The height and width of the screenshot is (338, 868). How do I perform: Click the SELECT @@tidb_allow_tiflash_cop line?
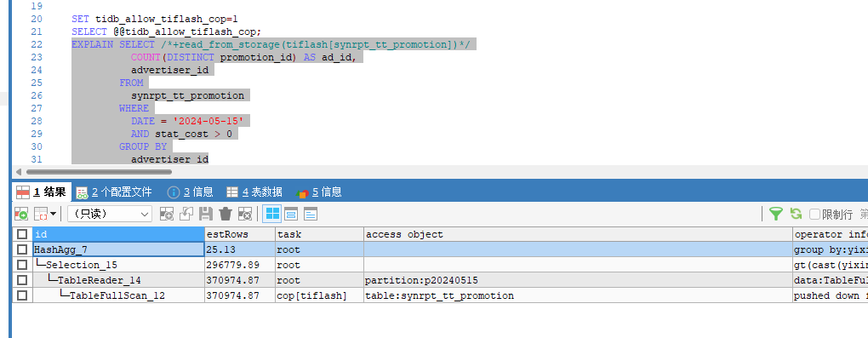[x=166, y=32]
